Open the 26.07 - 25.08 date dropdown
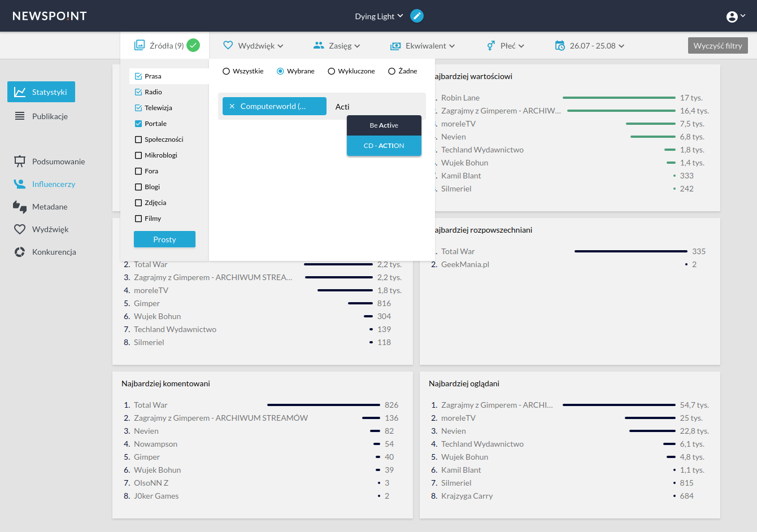The image size is (757, 532). (597, 46)
